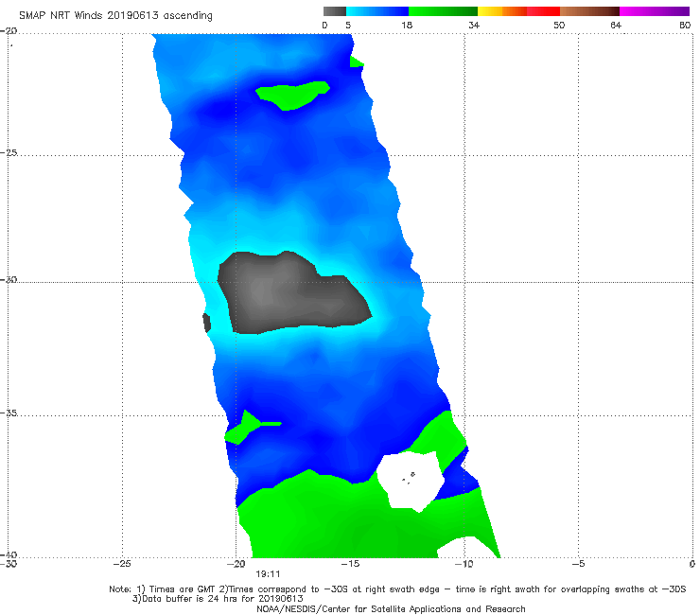
Task: Click the latitude axis label '-35'
Action: pos(9,413)
